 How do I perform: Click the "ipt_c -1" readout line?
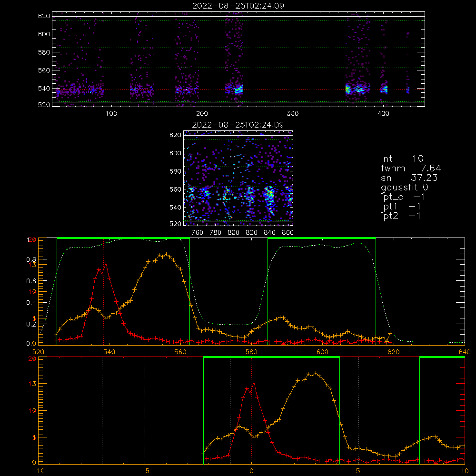click(404, 197)
